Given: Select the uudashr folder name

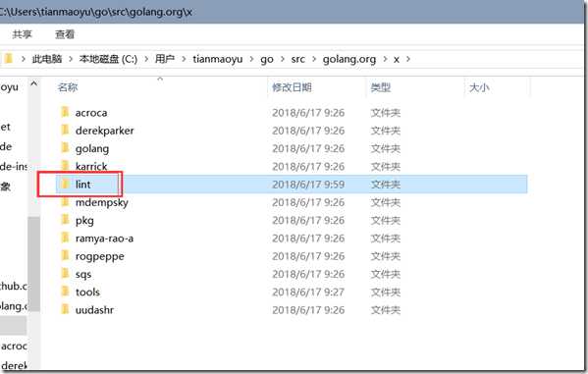Looking at the screenshot, I should tap(94, 310).
